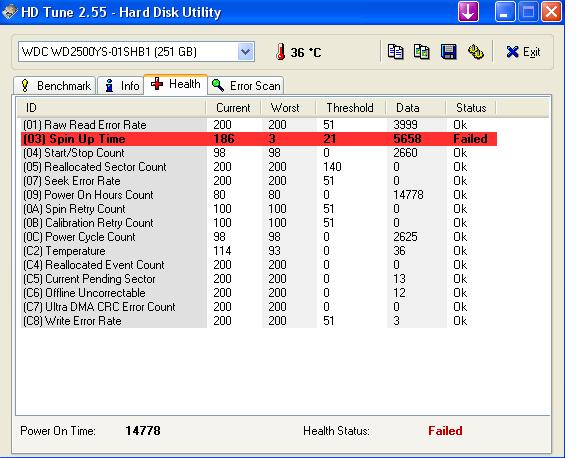Click the copy screenshot icon
576x458 pixels.
tap(422, 52)
